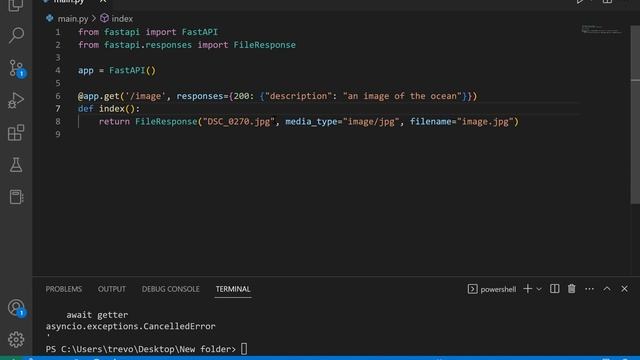The image size is (640, 360).
Task: Kill terminal with the trash icon
Action: 571,289
